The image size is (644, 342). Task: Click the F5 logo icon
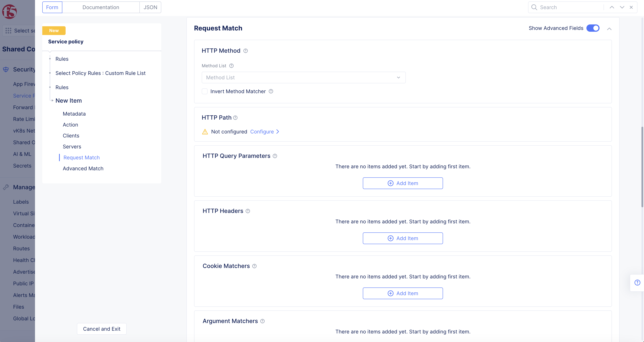9,11
